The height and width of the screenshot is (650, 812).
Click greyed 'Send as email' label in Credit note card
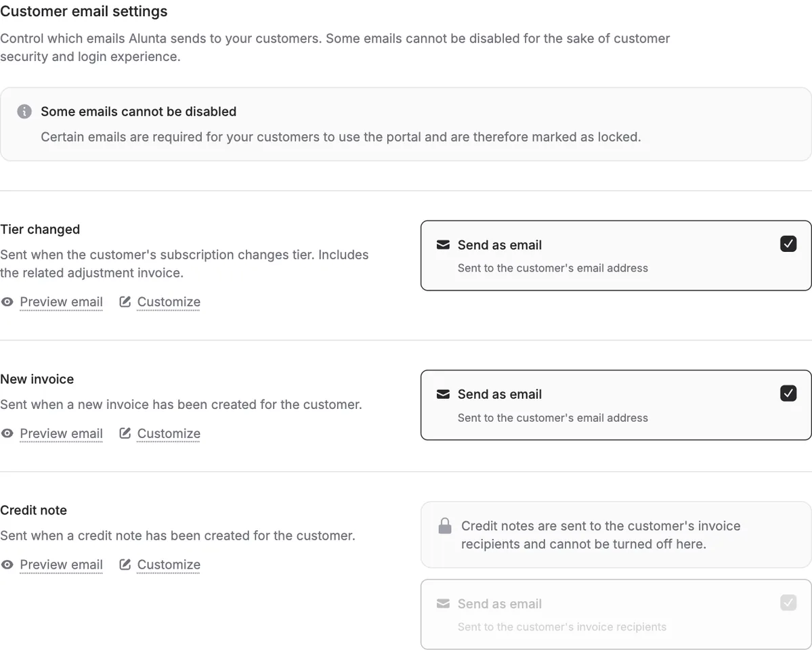coord(500,604)
